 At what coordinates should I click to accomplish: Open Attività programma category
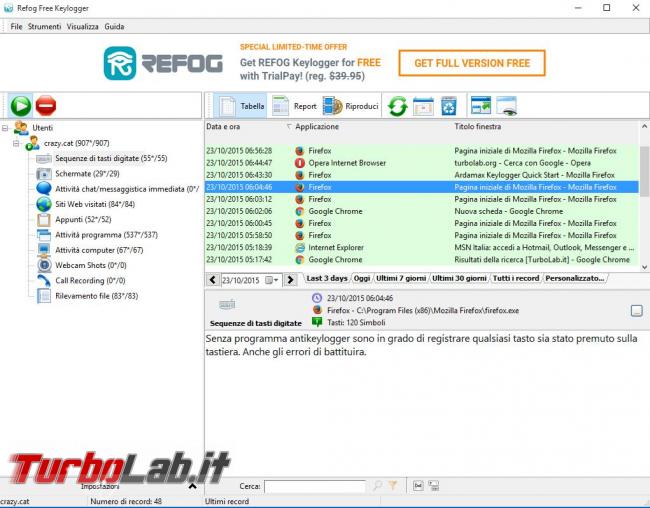click(107, 235)
